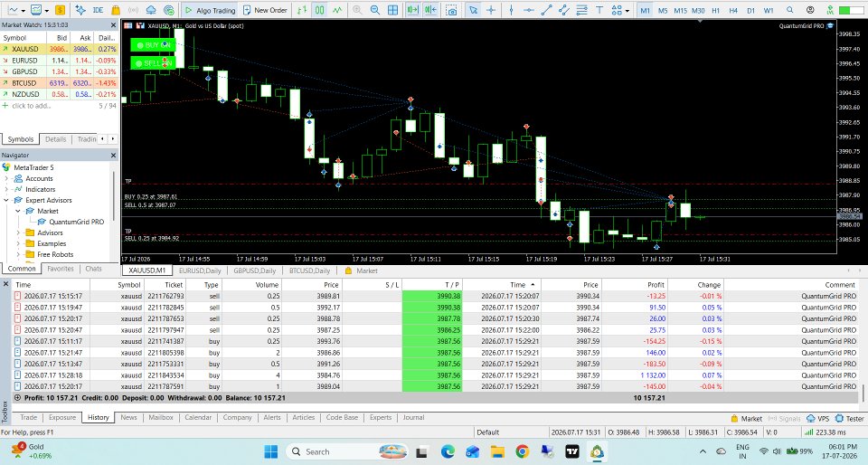Select the Fibonacci retracement tool

coord(581,10)
